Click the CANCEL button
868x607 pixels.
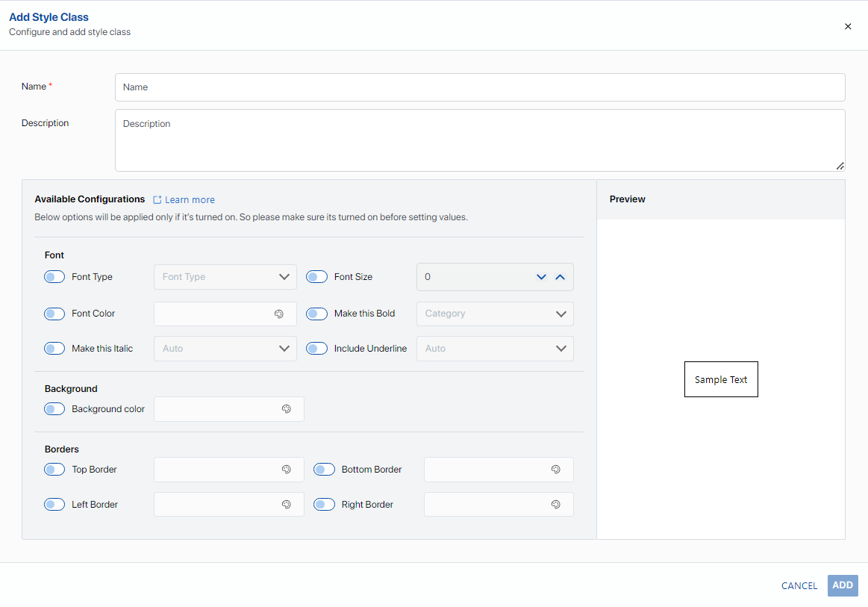tap(799, 585)
